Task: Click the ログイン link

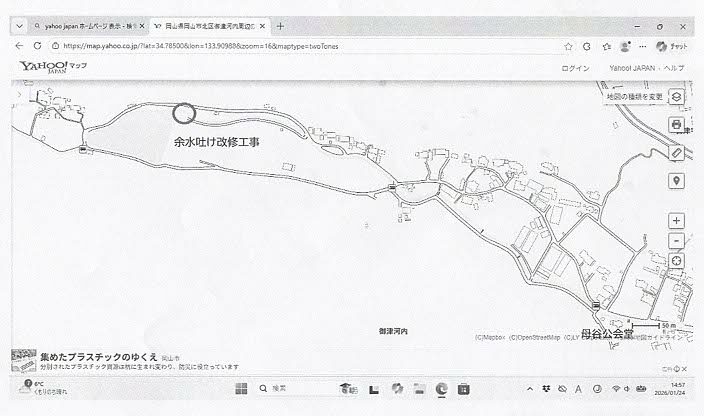Action: (x=576, y=68)
